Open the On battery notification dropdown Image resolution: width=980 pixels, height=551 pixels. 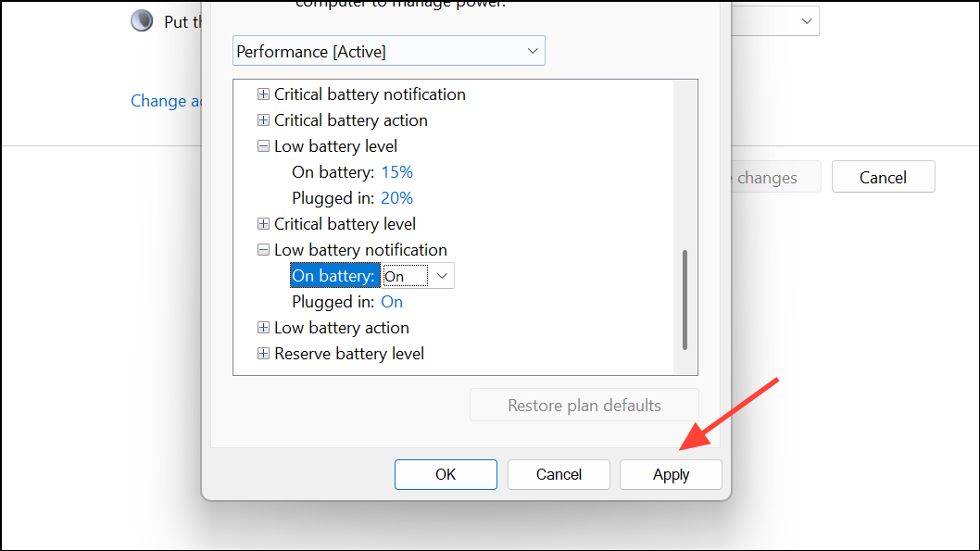pos(418,276)
